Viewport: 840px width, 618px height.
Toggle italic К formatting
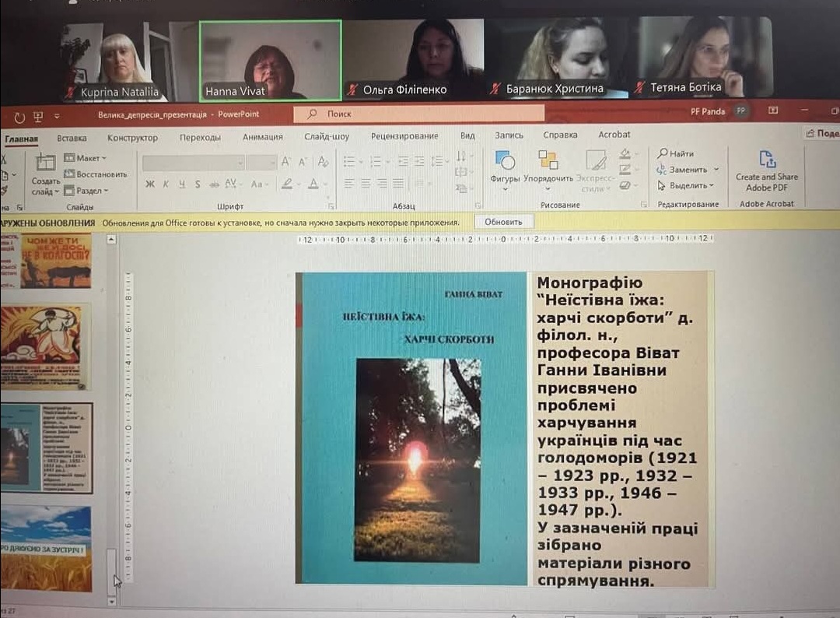(166, 184)
